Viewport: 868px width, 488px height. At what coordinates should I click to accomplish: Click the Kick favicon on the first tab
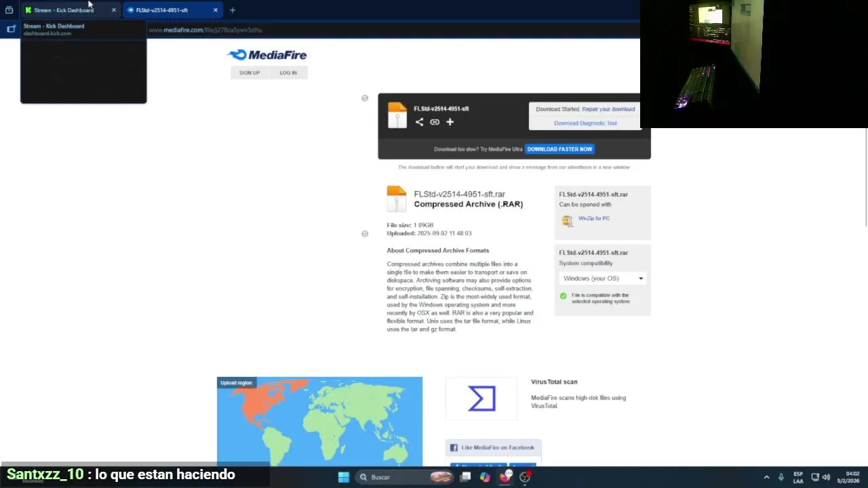[x=28, y=10]
